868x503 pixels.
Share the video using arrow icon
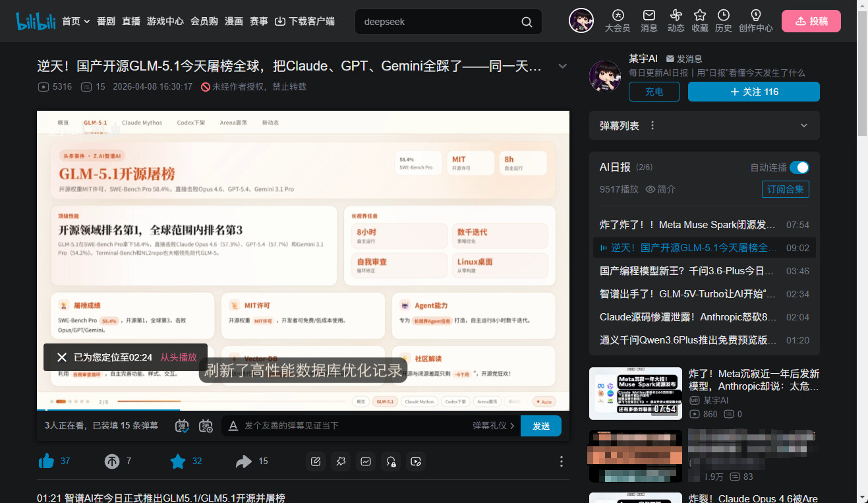pyautogui.click(x=244, y=461)
